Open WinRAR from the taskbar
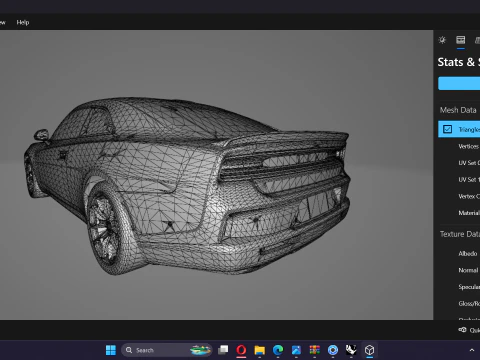The height and width of the screenshot is (360, 480). pyautogui.click(x=314, y=350)
